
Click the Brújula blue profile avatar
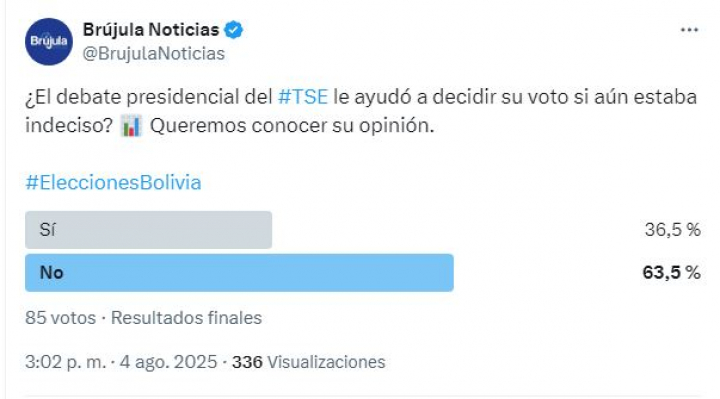(x=49, y=42)
